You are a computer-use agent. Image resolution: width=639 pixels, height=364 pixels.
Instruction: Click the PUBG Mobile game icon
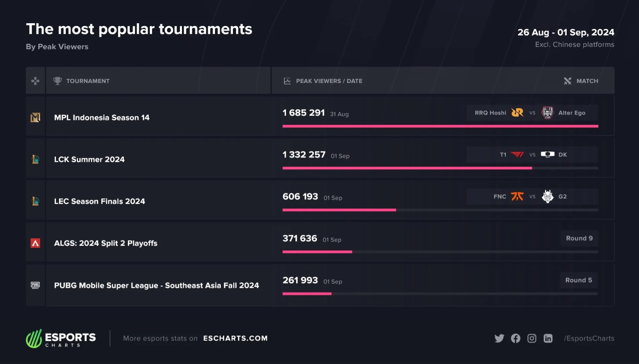[35, 285]
